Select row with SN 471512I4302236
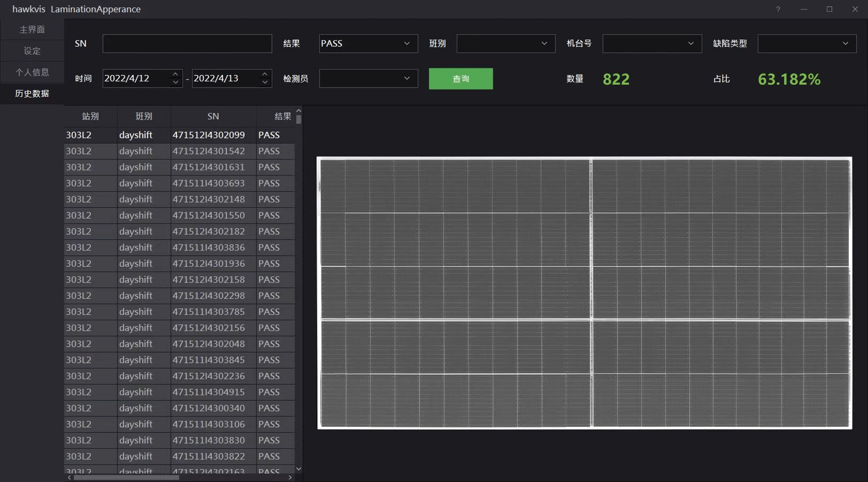 pos(179,376)
